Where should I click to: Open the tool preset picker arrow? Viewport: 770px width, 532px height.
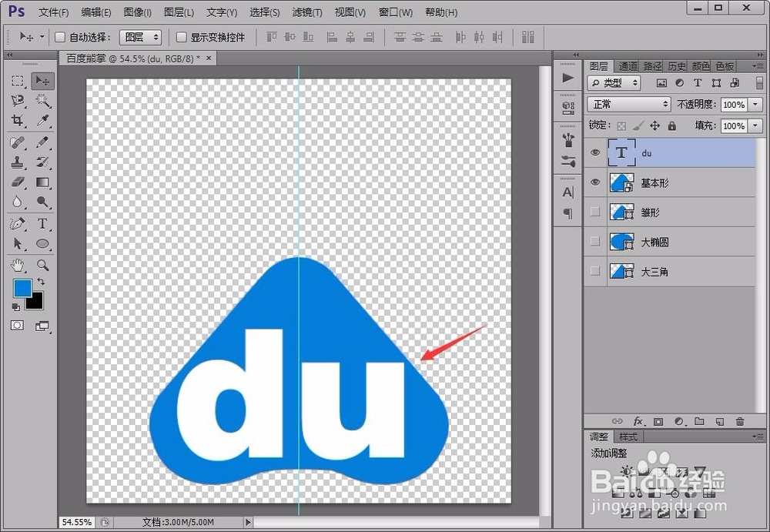[x=42, y=37]
